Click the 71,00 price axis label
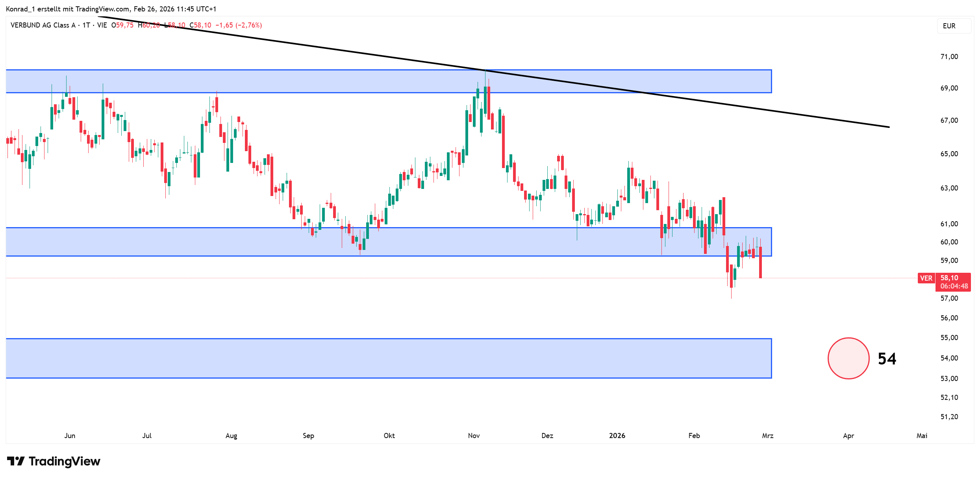Image resolution: width=980 pixels, height=479 pixels. (949, 57)
